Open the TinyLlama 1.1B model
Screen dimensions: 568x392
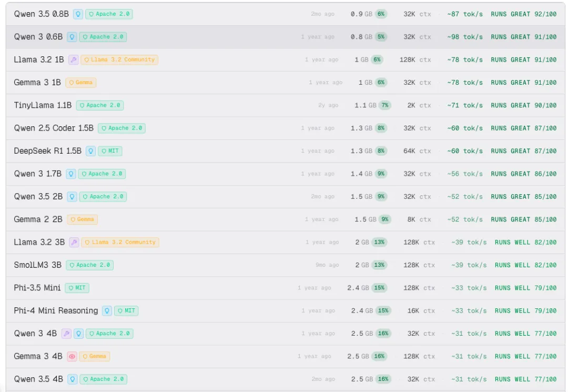43,105
